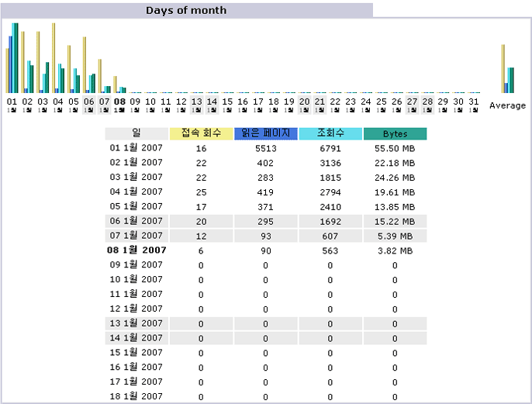
Task: Click the day 01 bar group in chart
Action: click(x=12, y=59)
